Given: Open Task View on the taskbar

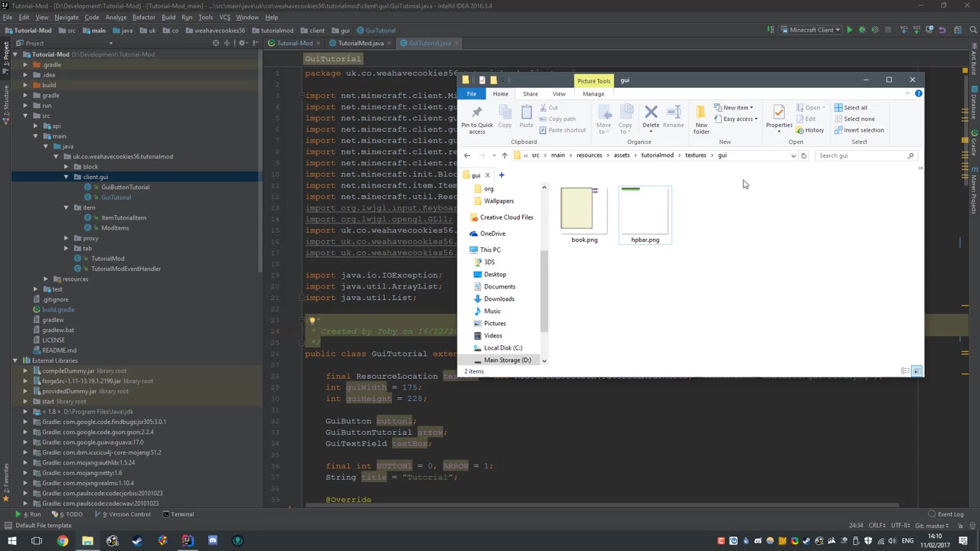Looking at the screenshot, I should pyautogui.click(x=37, y=541).
